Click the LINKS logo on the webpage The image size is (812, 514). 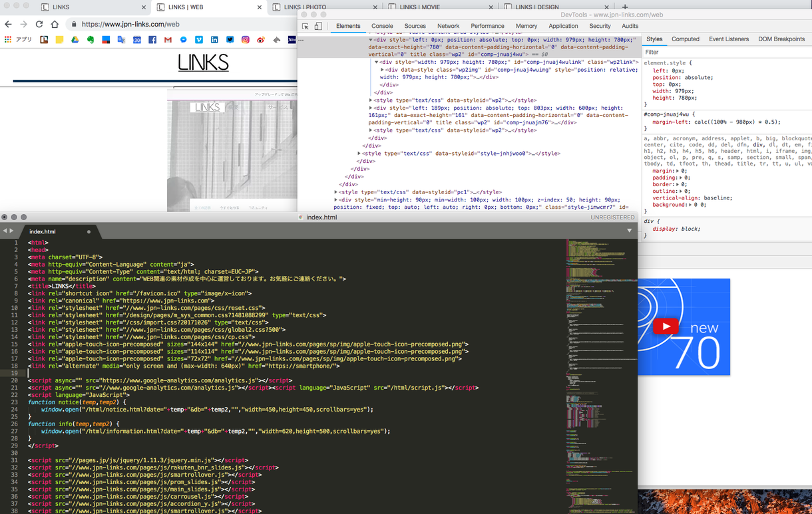click(x=203, y=63)
